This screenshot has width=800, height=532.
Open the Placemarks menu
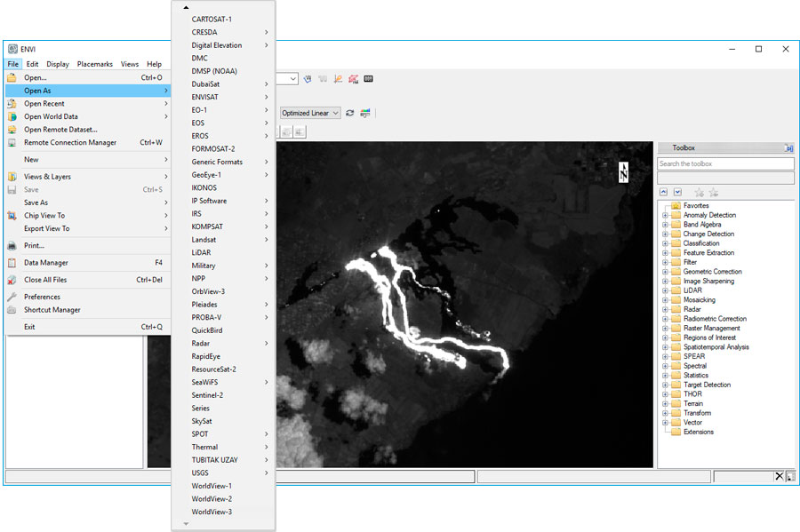[x=95, y=64]
